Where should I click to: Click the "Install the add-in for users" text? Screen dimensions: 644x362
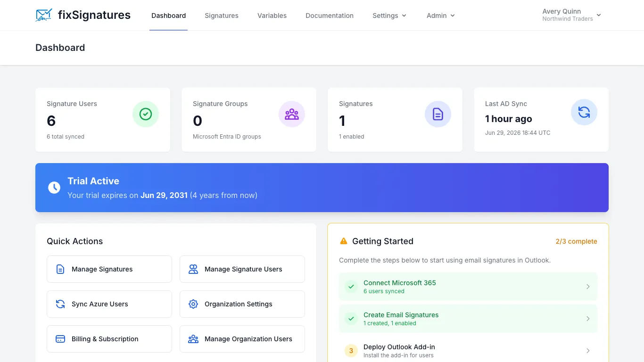(x=398, y=355)
